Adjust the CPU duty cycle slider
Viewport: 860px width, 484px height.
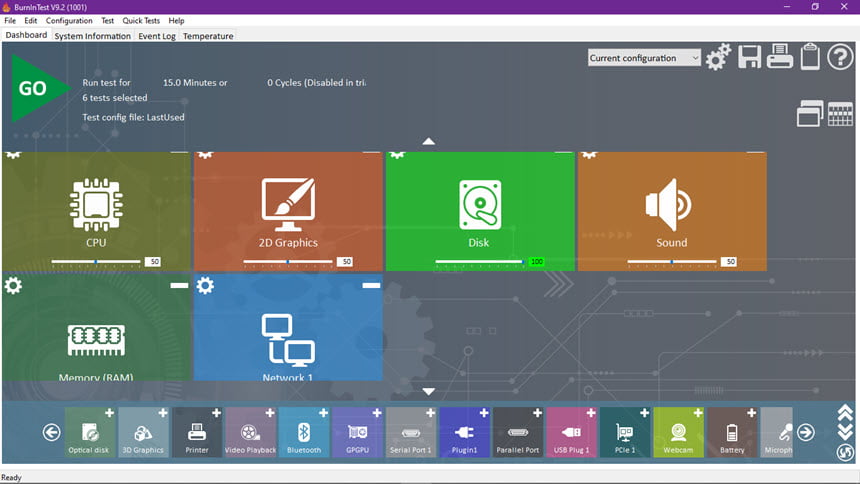pyautogui.click(x=96, y=262)
